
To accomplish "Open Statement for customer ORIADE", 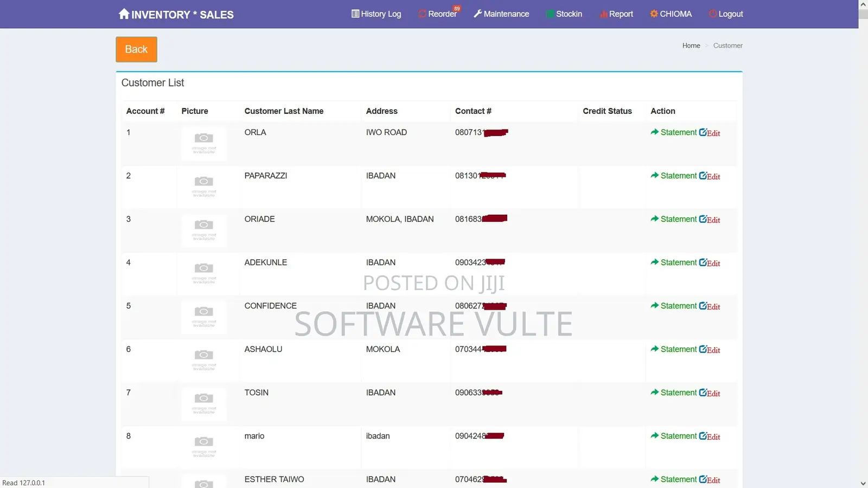I will click(x=674, y=219).
